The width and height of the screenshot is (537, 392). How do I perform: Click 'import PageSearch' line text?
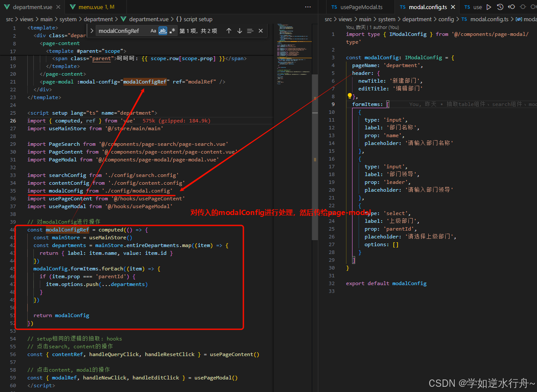[x=128, y=144]
